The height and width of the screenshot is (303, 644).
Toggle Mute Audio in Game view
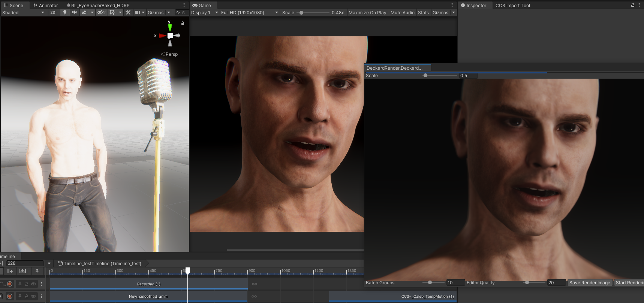[x=402, y=12]
